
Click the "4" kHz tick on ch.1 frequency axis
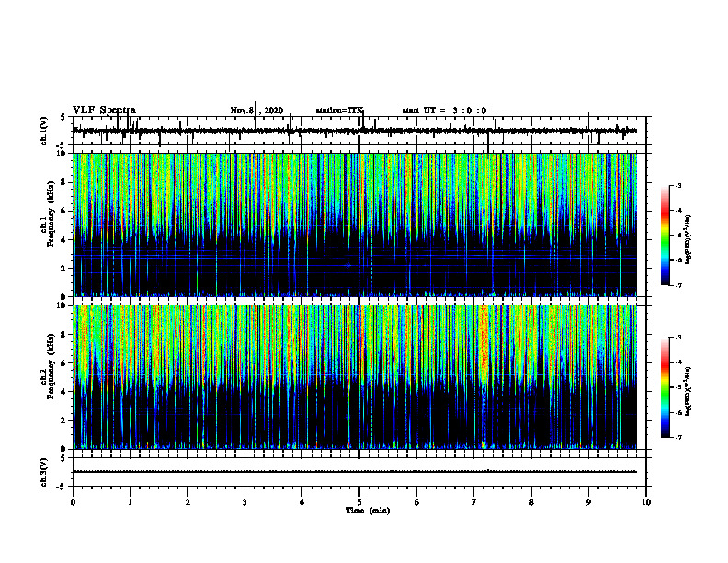pos(64,240)
